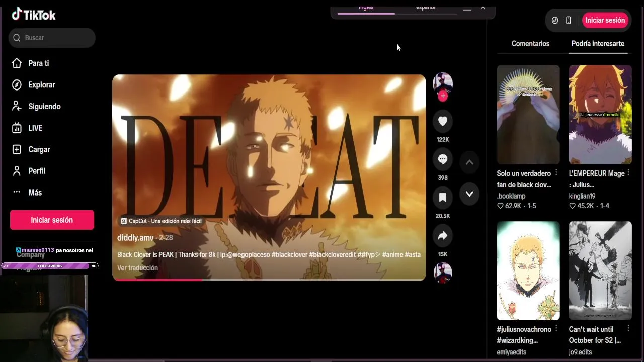Select Cargar in the sidebar

[x=31, y=150]
